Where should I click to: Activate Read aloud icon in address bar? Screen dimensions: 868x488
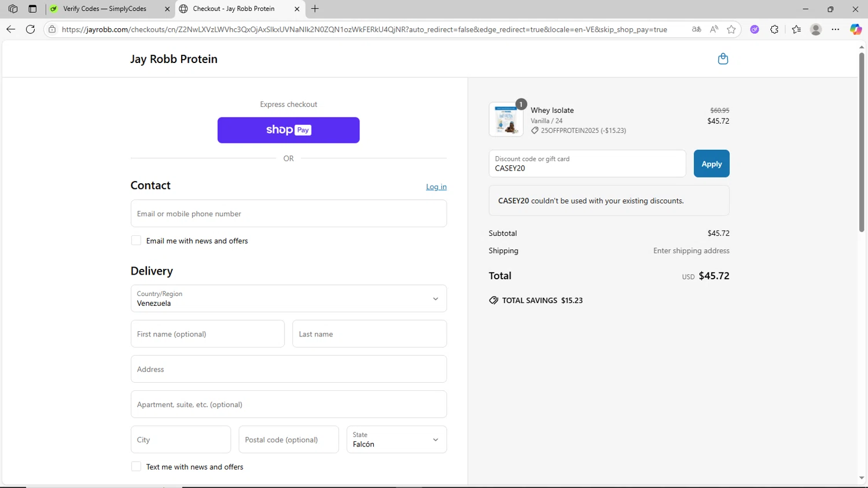click(x=714, y=29)
